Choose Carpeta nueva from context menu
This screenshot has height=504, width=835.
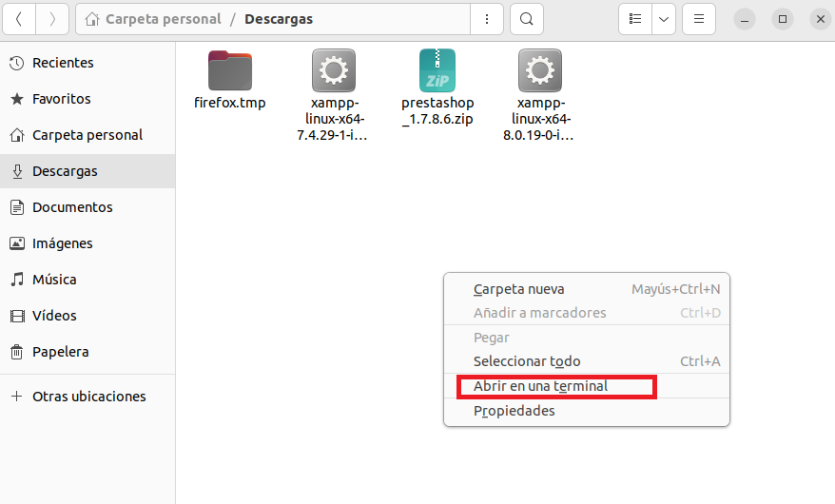pos(519,289)
